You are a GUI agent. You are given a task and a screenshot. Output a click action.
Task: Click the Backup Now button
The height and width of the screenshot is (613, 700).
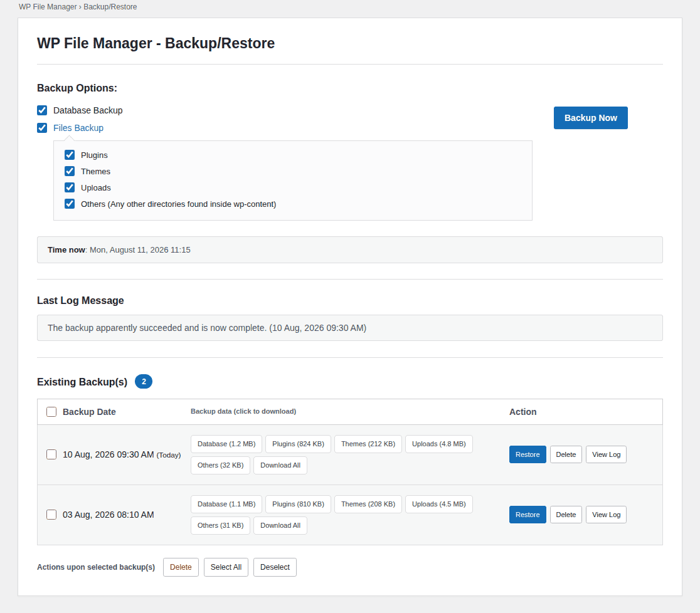click(x=591, y=118)
